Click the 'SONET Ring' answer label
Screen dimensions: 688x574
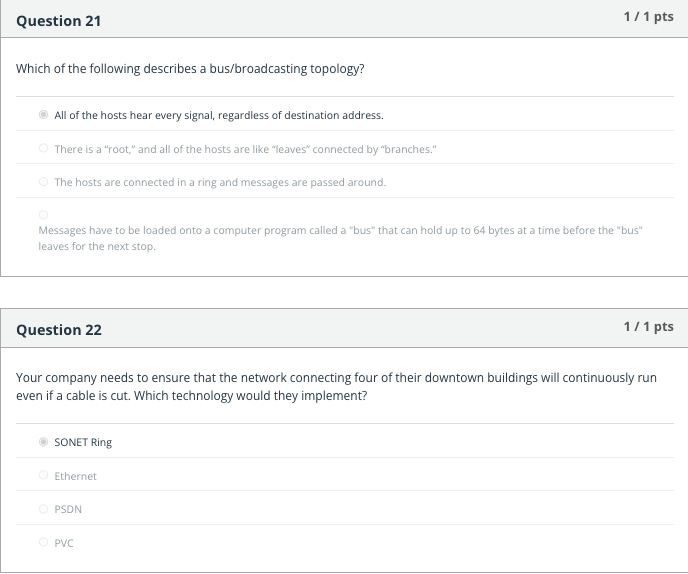pos(83,442)
